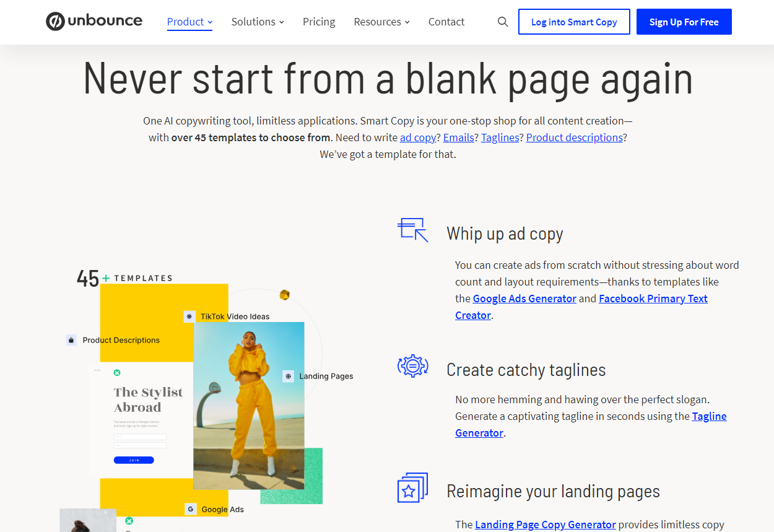Follow the Emails link
Image resolution: width=774 pixels, height=532 pixels.
coord(459,137)
